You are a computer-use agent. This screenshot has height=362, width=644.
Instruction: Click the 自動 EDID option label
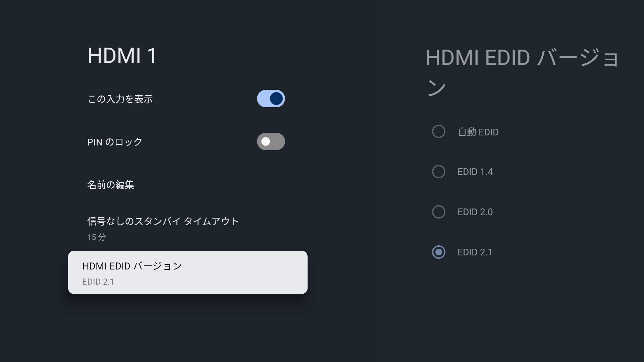478,132
